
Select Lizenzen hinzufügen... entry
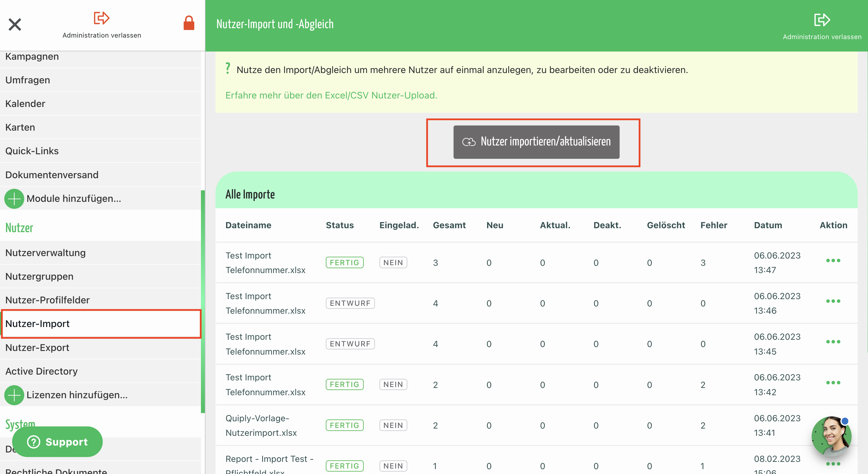pyautogui.click(x=100, y=395)
